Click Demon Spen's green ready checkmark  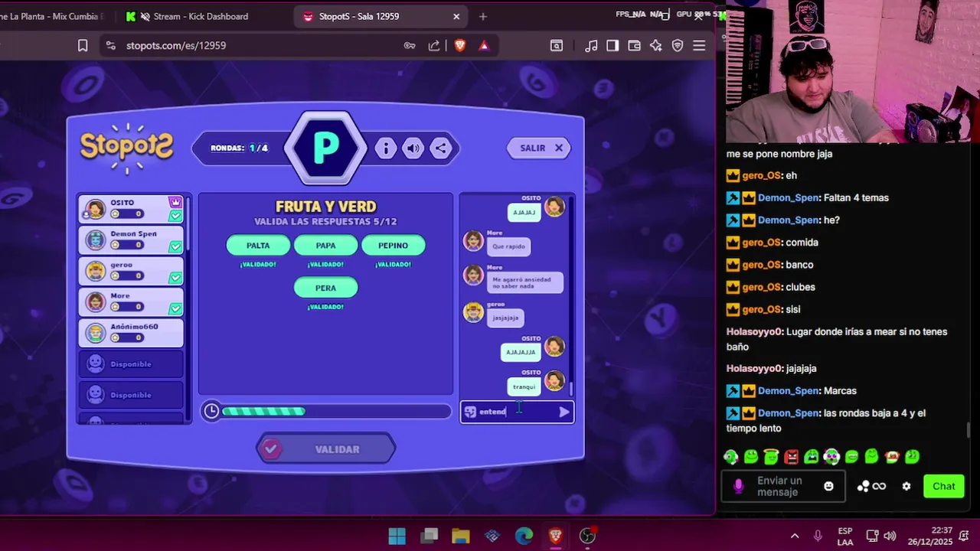(x=175, y=246)
